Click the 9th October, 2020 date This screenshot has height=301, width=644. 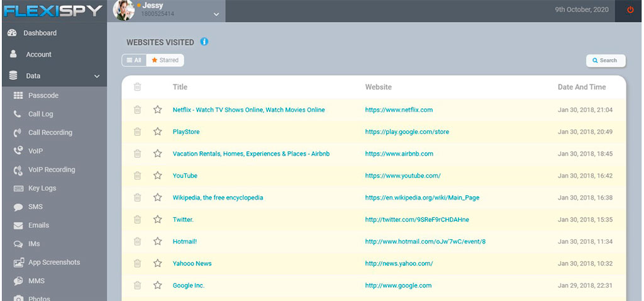click(x=582, y=10)
